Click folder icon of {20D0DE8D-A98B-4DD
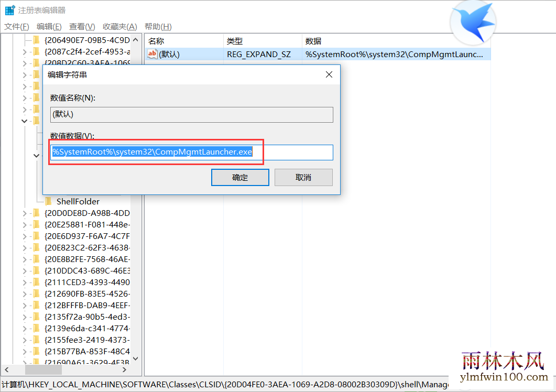This screenshot has height=392, width=556. pyautogui.click(x=36, y=213)
